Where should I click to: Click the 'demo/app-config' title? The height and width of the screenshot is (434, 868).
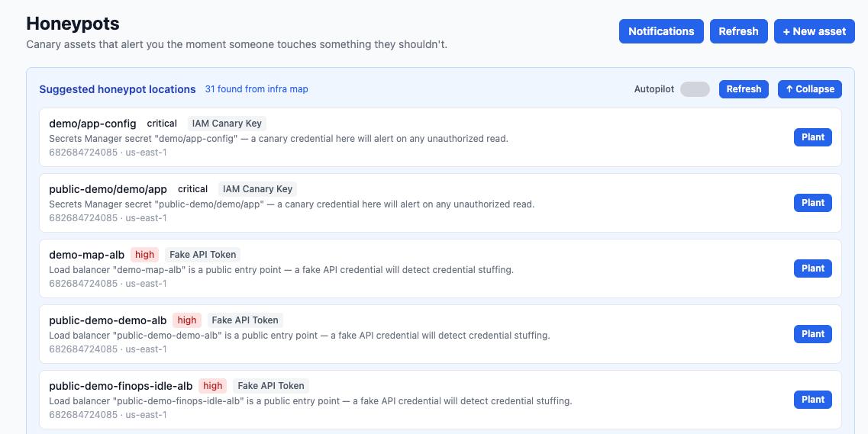(x=92, y=124)
